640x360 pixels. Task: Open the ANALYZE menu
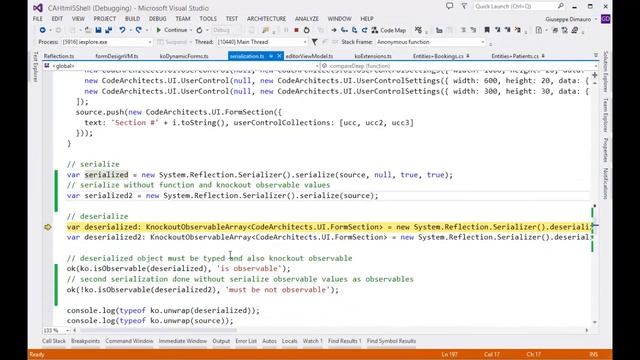click(307, 19)
